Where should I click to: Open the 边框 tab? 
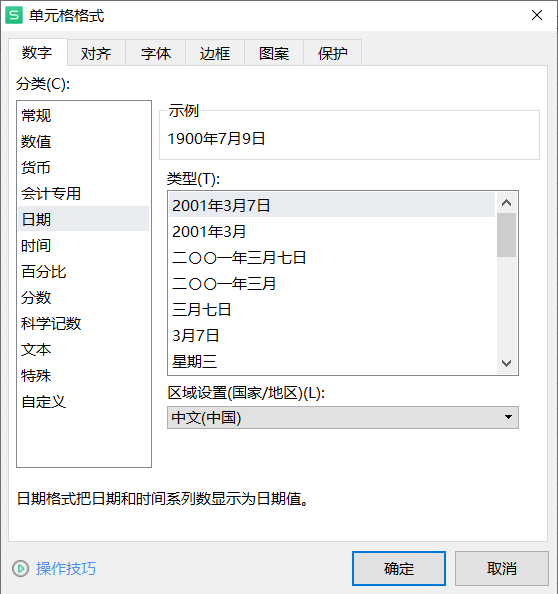click(x=215, y=53)
